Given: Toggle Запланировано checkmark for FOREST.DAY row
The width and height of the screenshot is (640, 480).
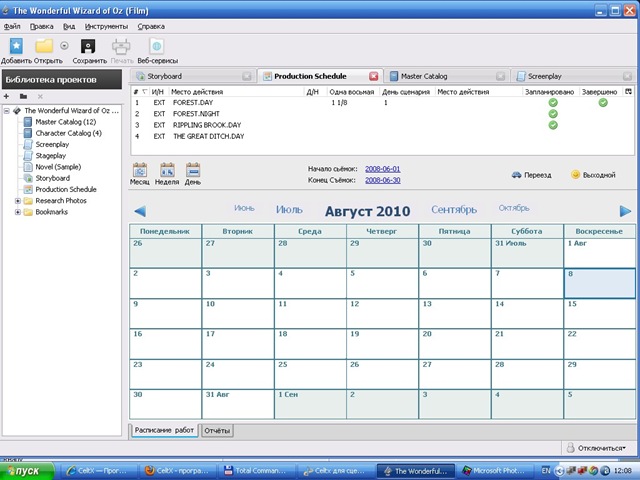Looking at the screenshot, I should pos(553,102).
